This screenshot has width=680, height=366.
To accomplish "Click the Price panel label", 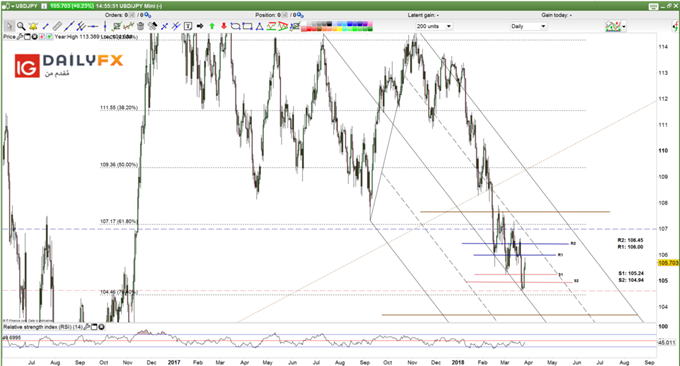I will tap(10, 37).
